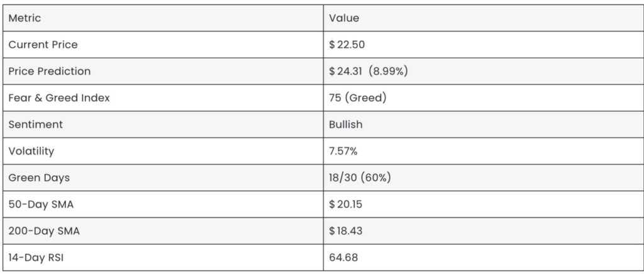The width and height of the screenshot is (644, 274).
Task: Click the Value column header cell
Action: (344, 18)
